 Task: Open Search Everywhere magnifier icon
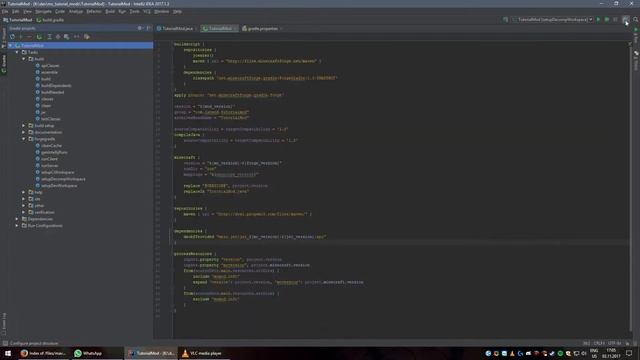pos(636,20)
